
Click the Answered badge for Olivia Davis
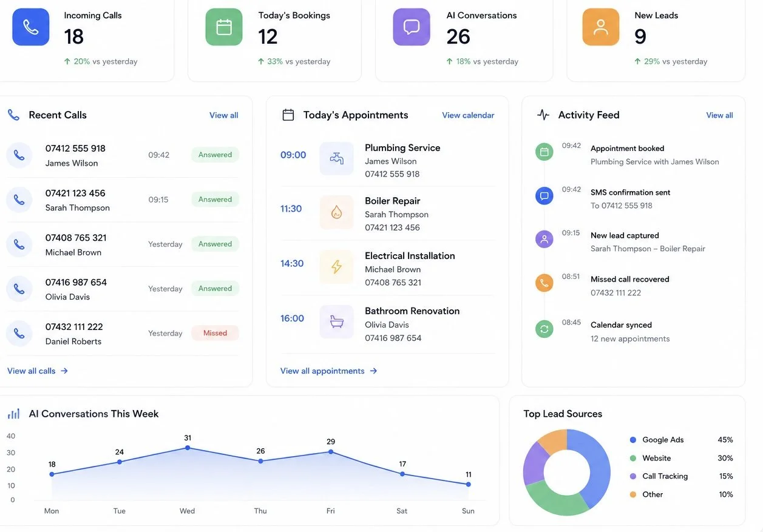[x=215, y=288]
